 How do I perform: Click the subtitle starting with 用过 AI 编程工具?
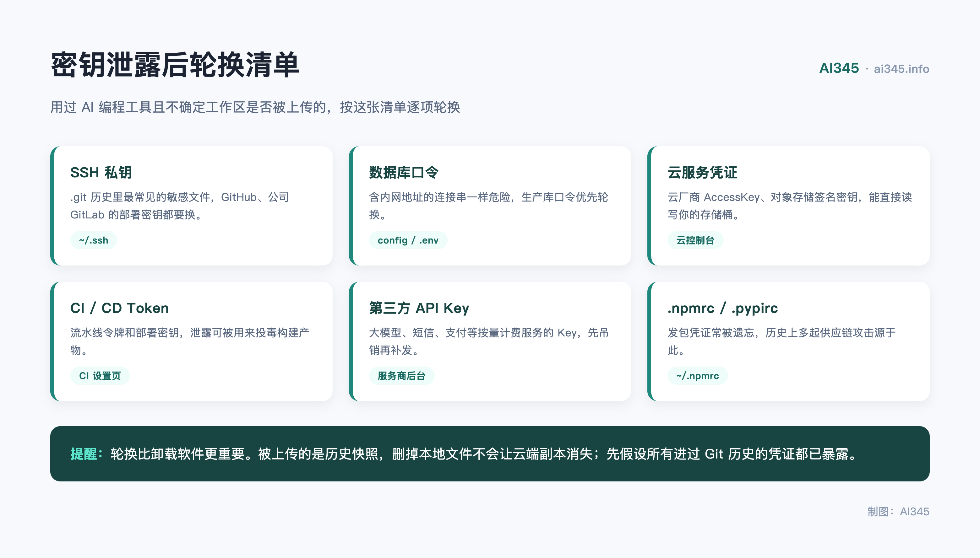click(x=255, y=107)
